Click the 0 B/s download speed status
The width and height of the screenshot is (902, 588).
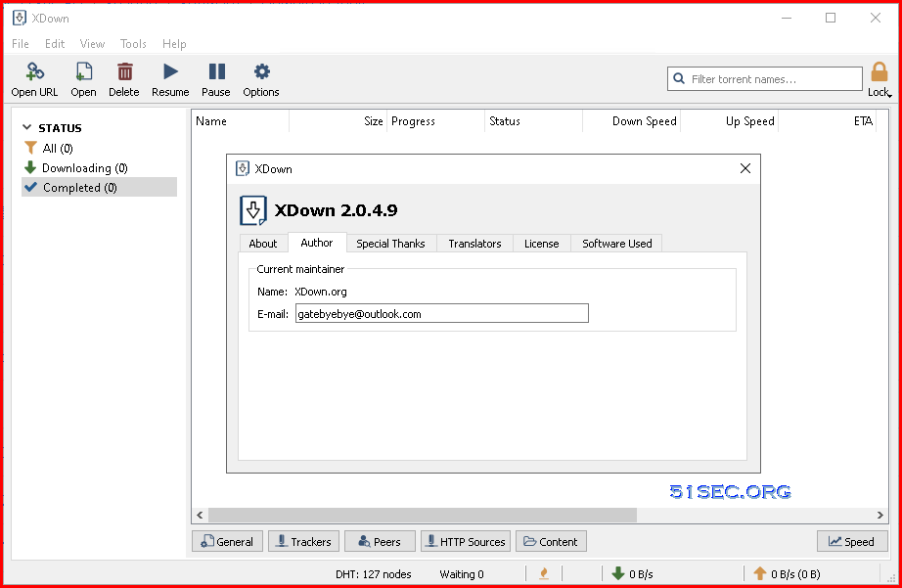coord(641,574)
